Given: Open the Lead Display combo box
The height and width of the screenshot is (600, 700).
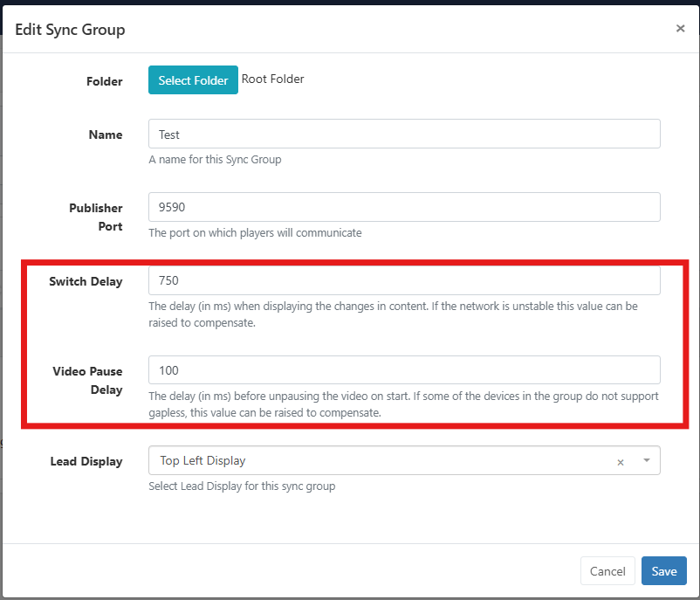Looking at the screenshot, I should coord(384,460).
